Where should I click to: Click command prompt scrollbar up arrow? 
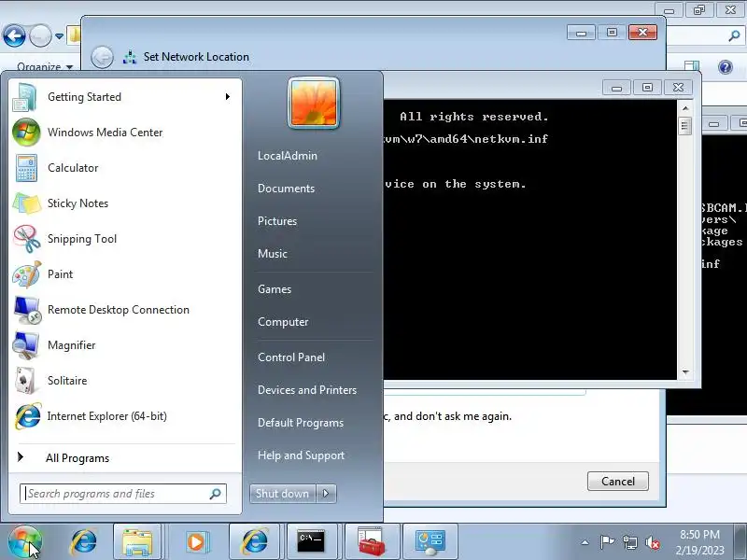[685, 108]
